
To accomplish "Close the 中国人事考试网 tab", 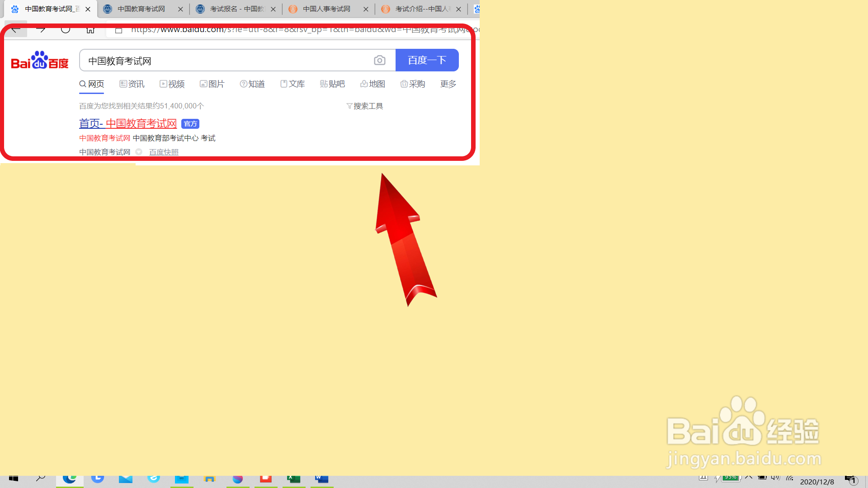I will (x=366, y=9).
